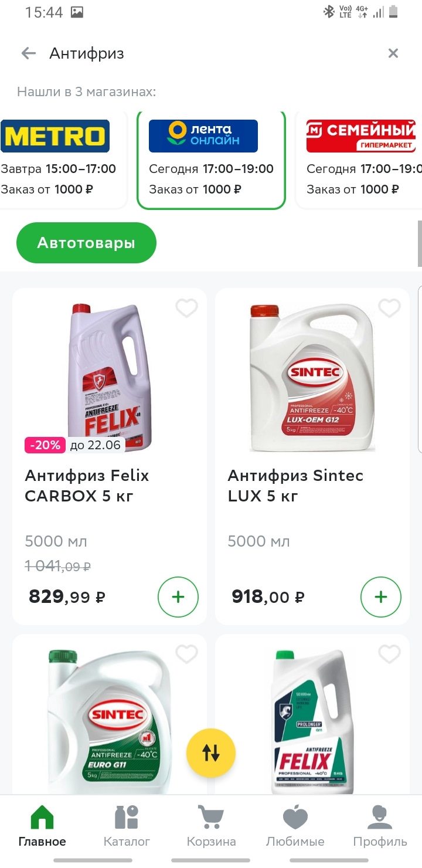Viewport: 422px width, 868px height.
Task: Add Sintec LUX 5 кг to cart
Action: (381, 598)
